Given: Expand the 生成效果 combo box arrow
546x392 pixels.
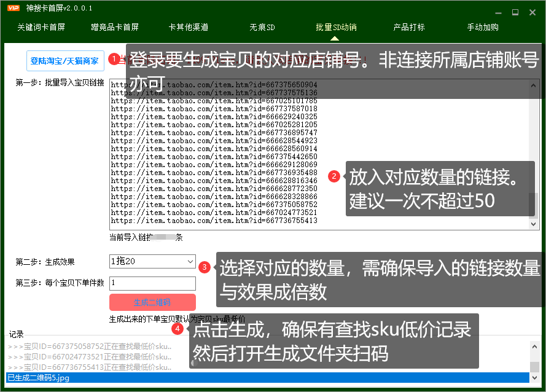Looking at the screenshot, I should tap(190, 261).
